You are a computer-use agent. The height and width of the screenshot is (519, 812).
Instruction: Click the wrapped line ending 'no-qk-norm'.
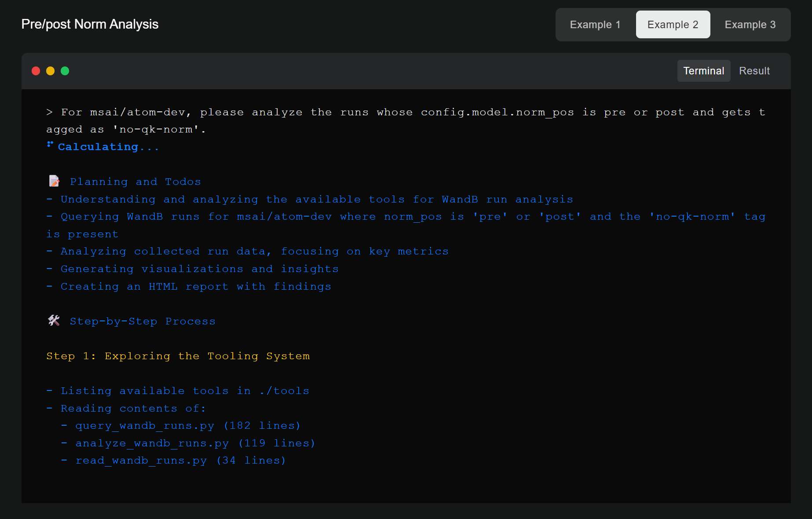(126, 129)
